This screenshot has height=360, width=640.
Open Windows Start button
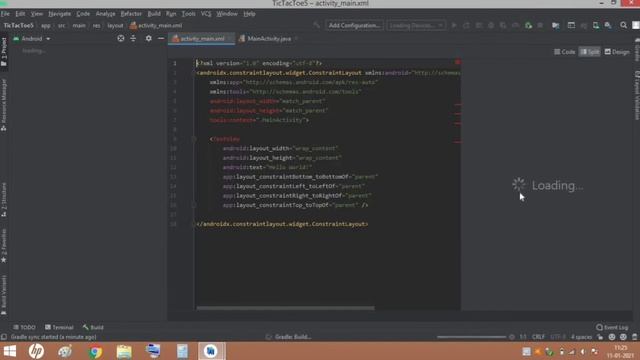(10, 351)
